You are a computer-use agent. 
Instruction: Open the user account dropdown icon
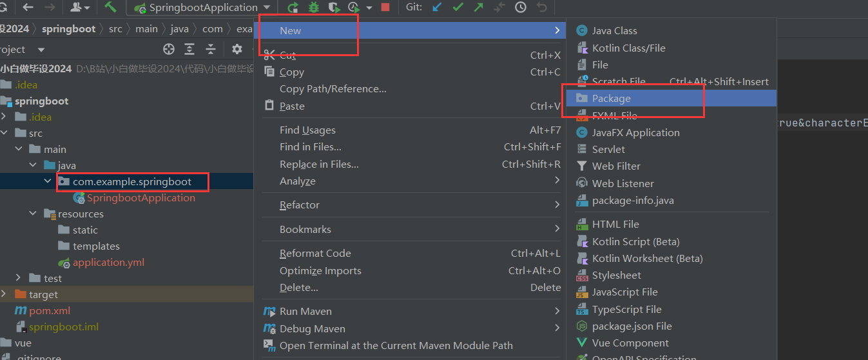[81, 7]
